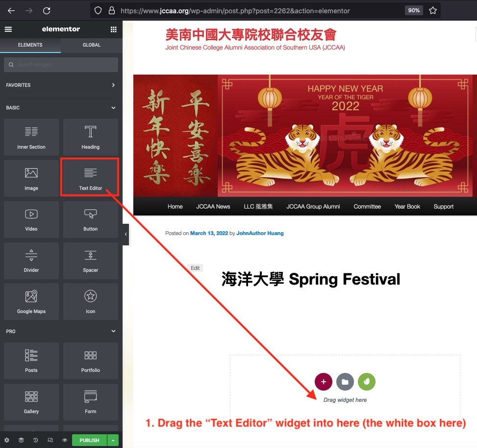Open template library folder button
Image resolution: width=477 pixels, height=448 pixels.
tap(345, 382)
